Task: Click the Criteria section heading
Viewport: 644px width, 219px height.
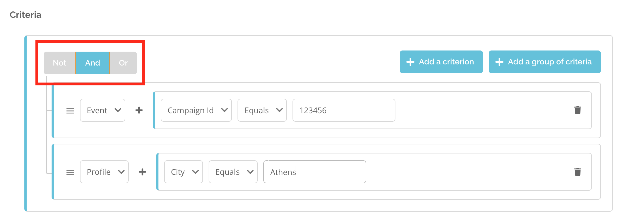Action: pyautogui.click(x=26, y=15)
